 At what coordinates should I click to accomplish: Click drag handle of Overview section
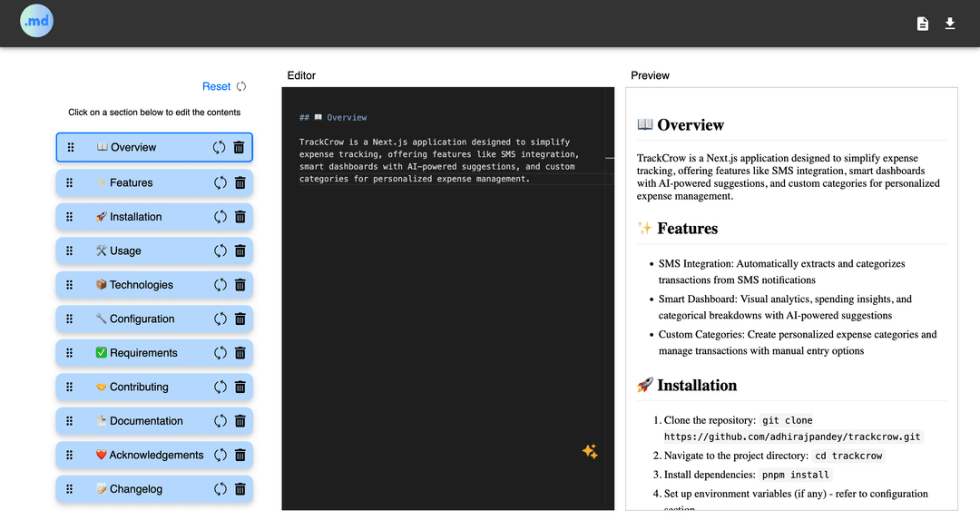coord(71,148)
